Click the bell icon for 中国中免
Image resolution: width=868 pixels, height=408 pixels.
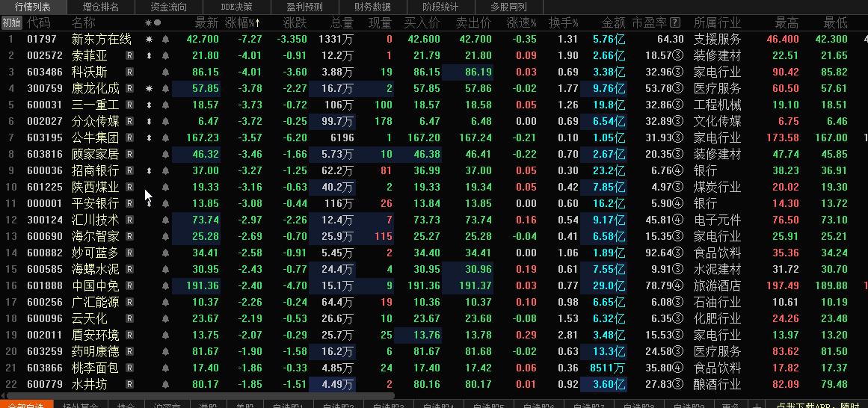(x=165, y=285)
